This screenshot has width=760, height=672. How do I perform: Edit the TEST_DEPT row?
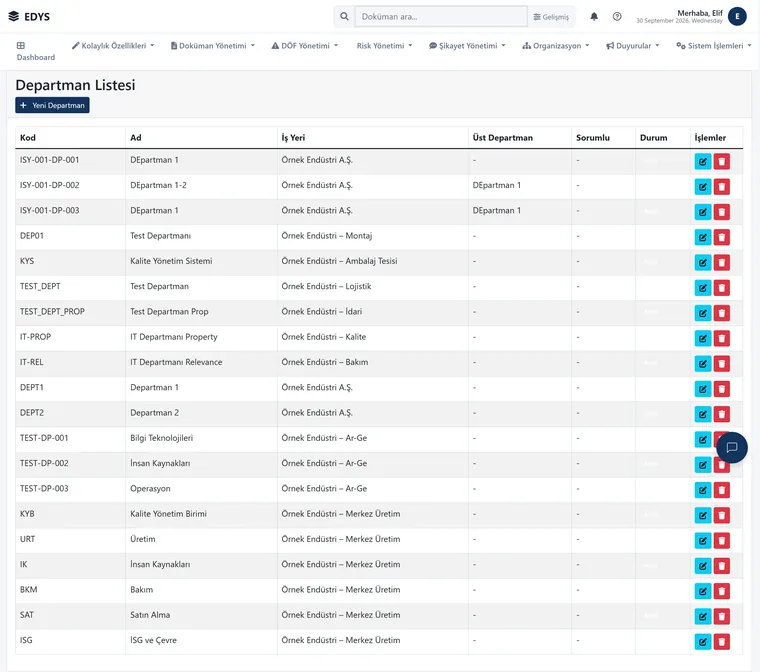(702, 288)
